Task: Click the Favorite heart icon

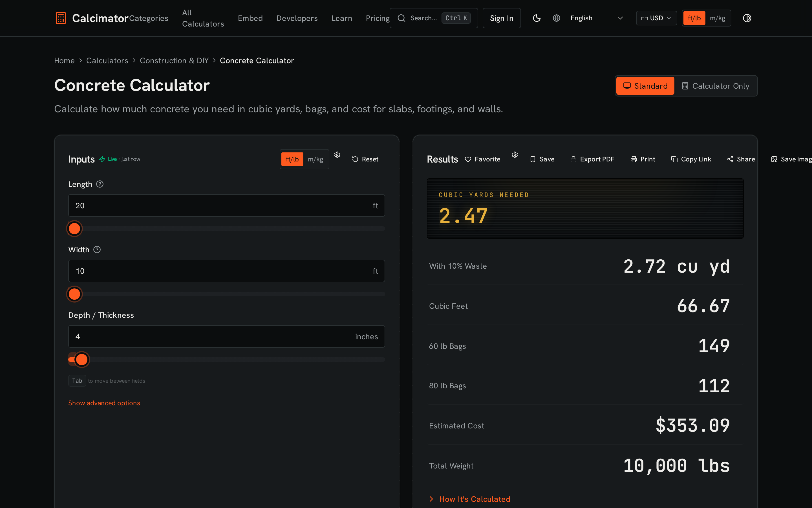Action: coord(468,159)
